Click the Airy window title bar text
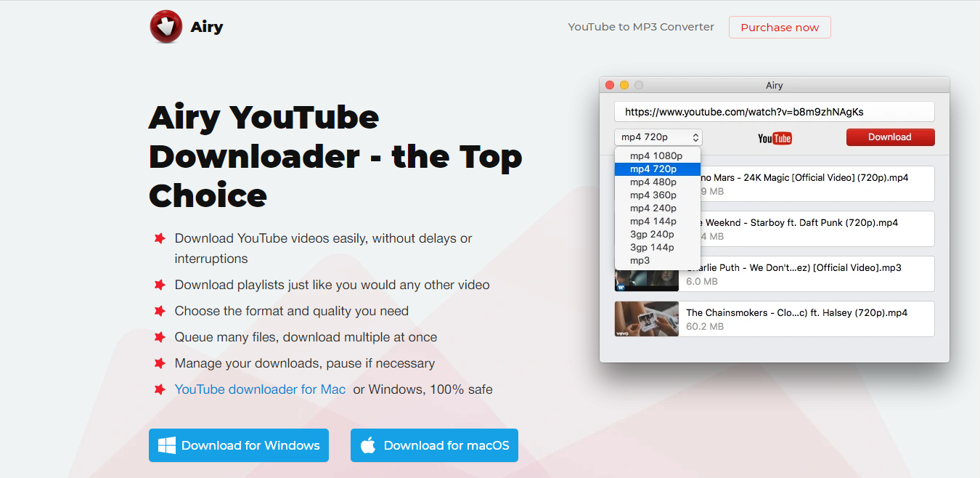This screenshot has height=478, width=980. coord(775,85)
